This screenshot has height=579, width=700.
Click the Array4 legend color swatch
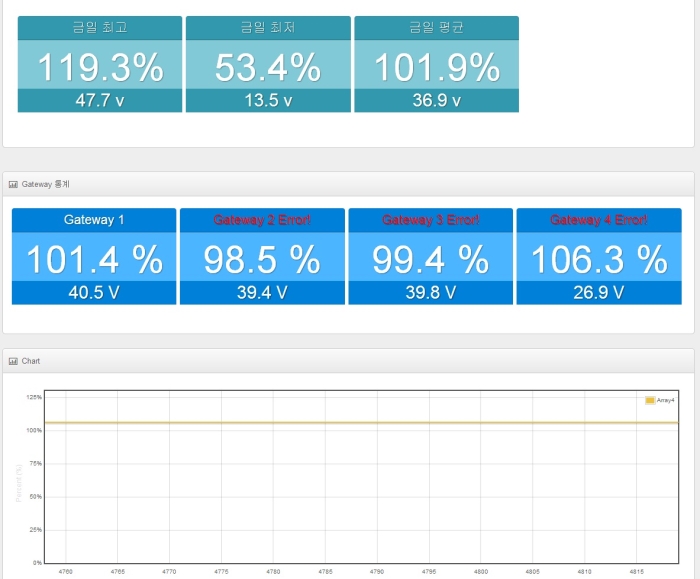pos(650,400)
